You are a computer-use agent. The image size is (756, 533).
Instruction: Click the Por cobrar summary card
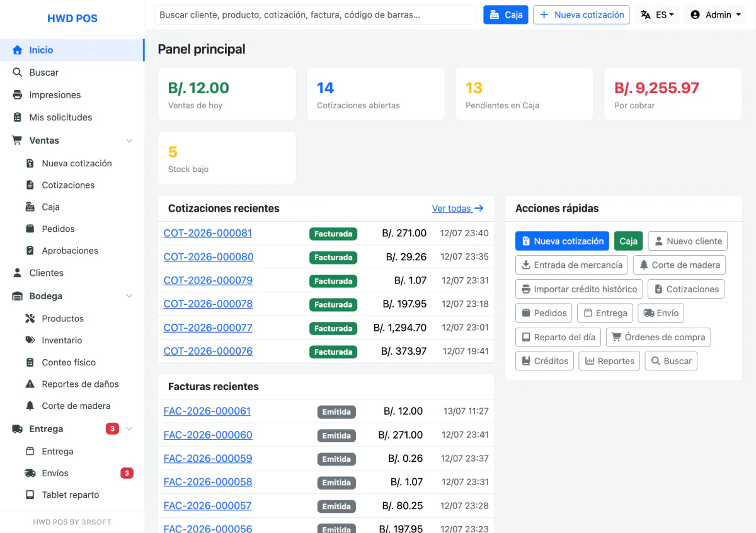point(673,94)
